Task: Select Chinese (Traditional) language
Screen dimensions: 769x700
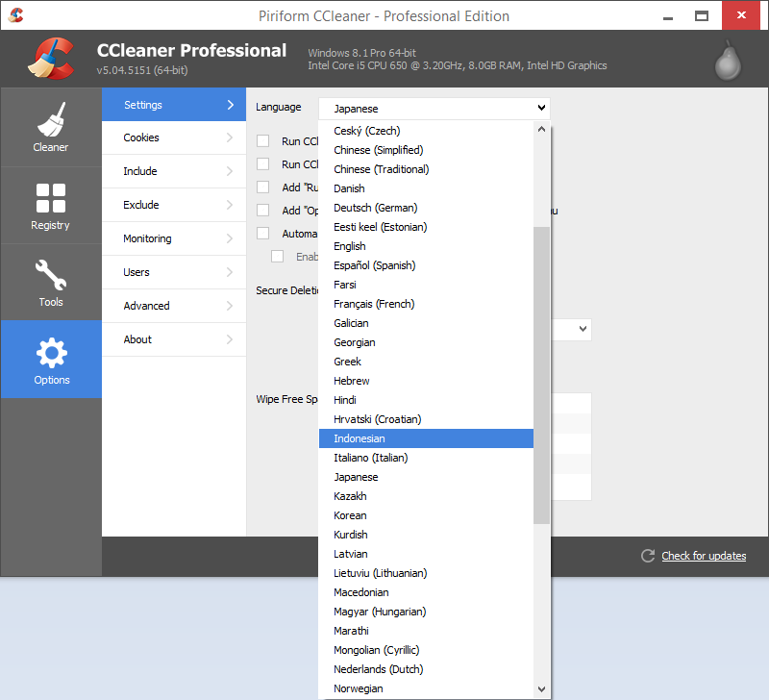Action: [x=426, y=169]
